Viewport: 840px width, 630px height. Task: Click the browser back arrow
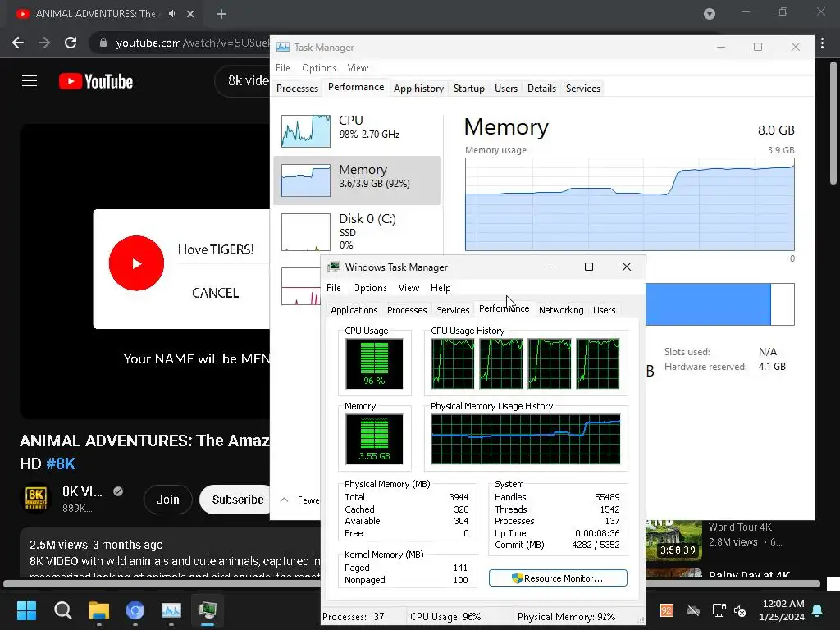click(x=18, y=43)
